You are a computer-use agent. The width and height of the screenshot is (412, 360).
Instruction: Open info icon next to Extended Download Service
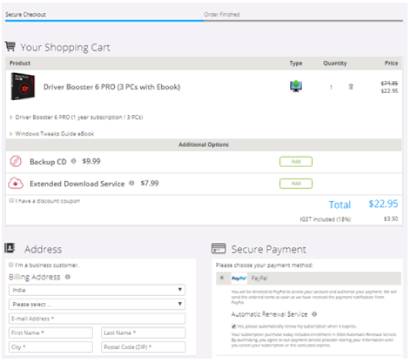pyautogui.click(x=132, y=183)
